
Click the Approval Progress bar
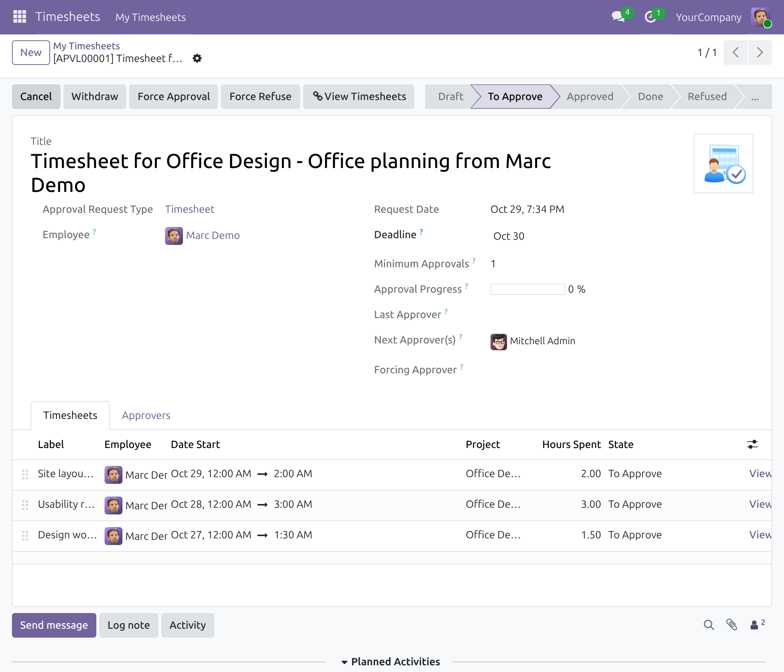[528, 289]
